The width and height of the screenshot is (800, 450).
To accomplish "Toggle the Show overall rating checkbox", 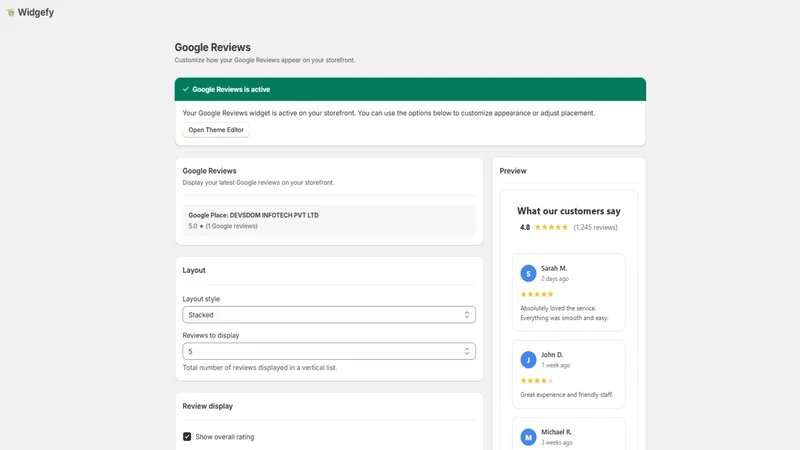I will [187, 437].
